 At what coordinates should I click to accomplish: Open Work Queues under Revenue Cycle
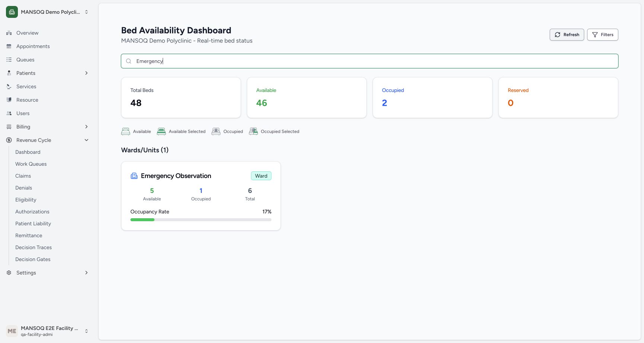(x=31, y=164)
